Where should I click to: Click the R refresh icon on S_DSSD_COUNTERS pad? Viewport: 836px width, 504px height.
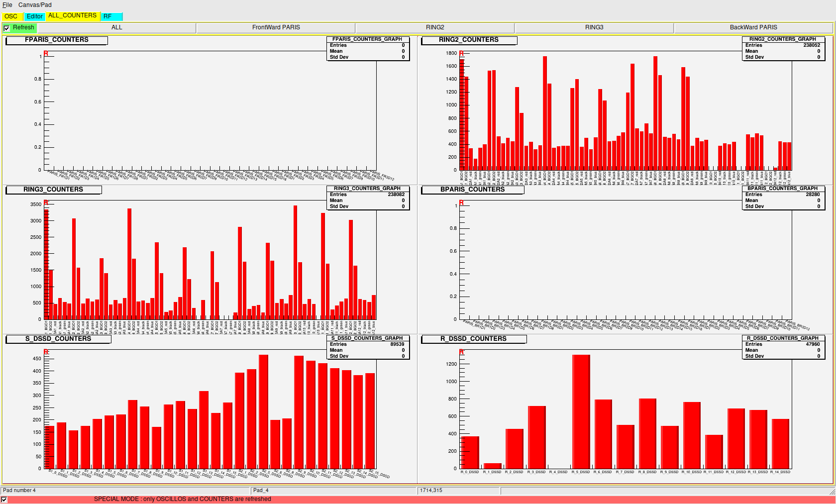(45, 351)
